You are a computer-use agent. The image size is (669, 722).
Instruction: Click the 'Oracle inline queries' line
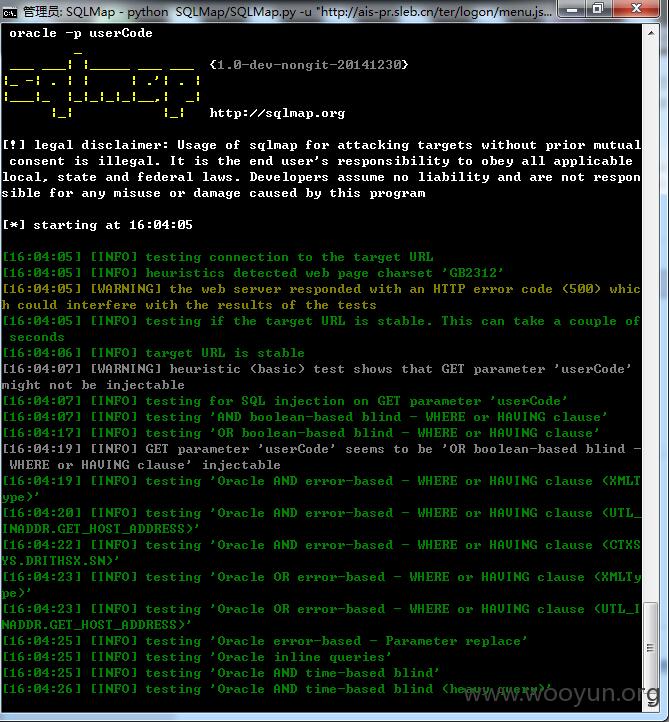pos(197,657)
